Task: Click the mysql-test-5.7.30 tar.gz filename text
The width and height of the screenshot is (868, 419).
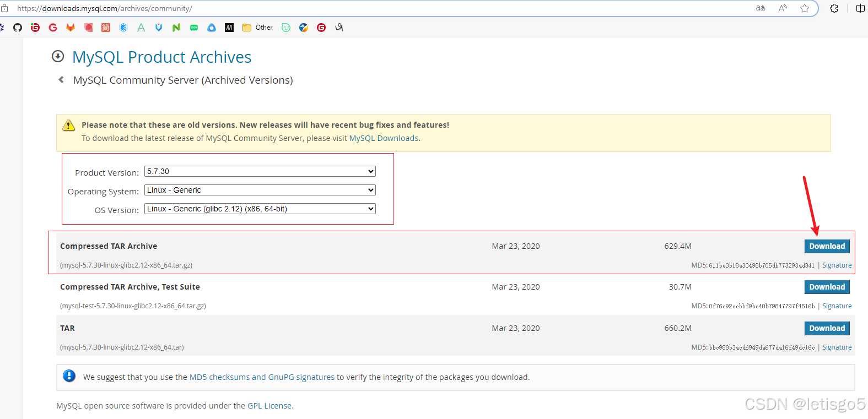Action: click(x=133, y=306)
